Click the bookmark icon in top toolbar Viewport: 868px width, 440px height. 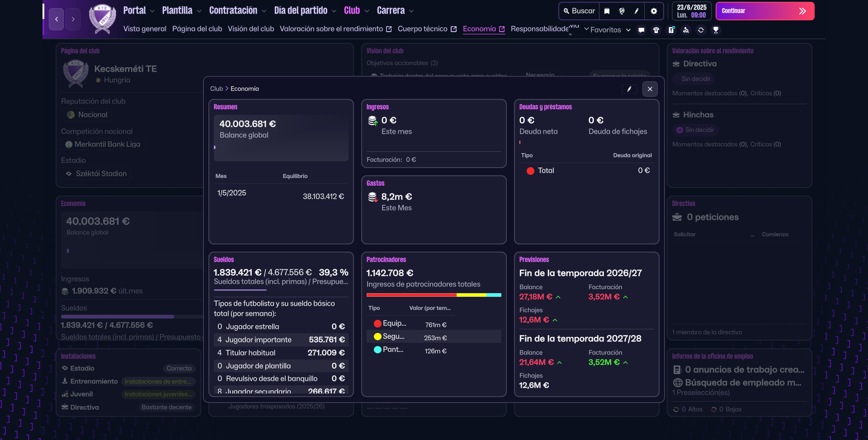(x=607, y=11)
